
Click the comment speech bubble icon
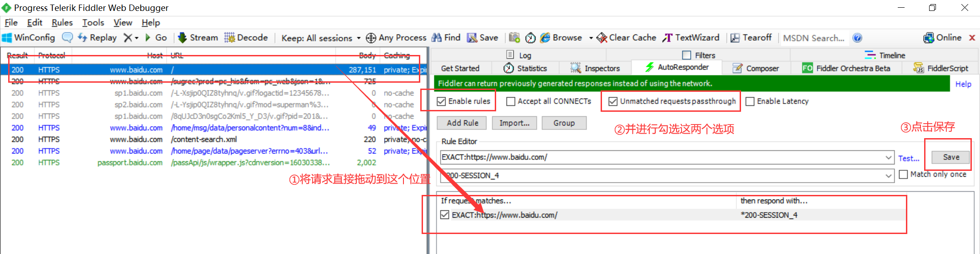tap(67, 38)
